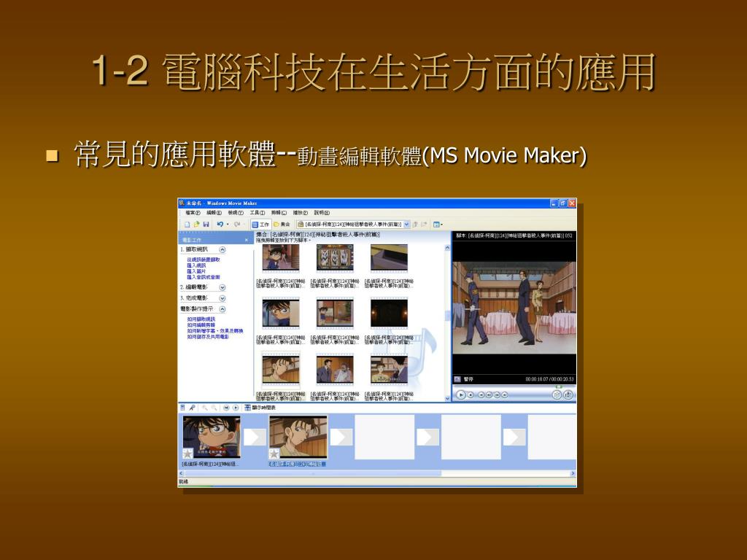Open the Edit (編輯) menu
The width and height of the screenshot is (747, 560).
(x=214, y=213)
